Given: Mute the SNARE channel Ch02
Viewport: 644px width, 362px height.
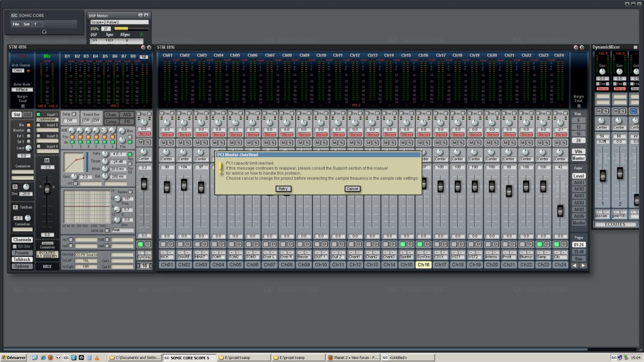Looking at the screenshot, I should click(x=181, y=142).
